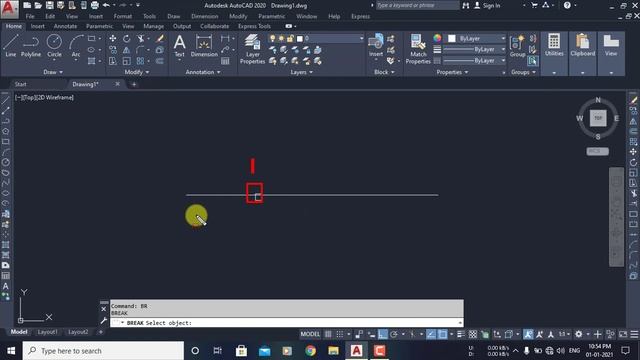Click the WCS button under ViewCube
This screenshot has width=640, height=360.
point(598,151)
